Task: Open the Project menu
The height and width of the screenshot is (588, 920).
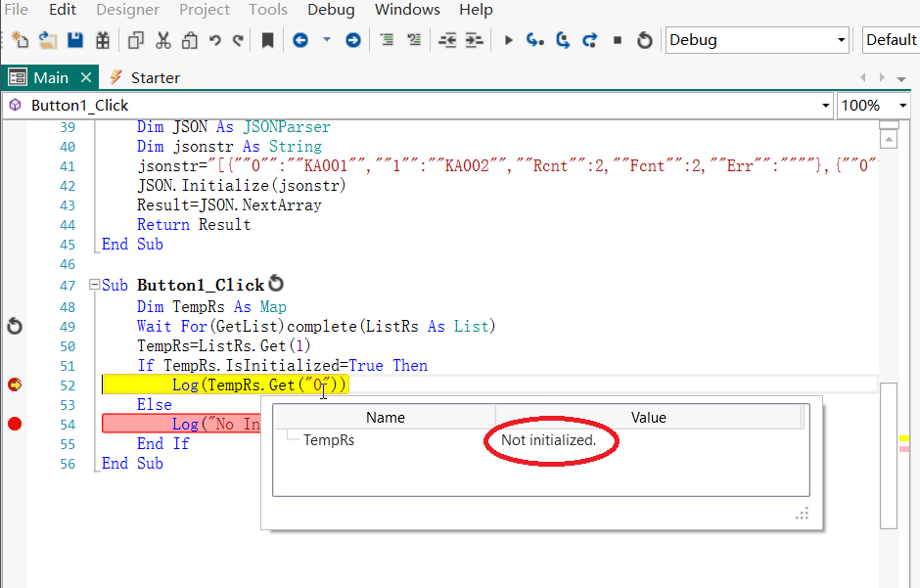Action: pyautogui.click(x=205, y=10)
